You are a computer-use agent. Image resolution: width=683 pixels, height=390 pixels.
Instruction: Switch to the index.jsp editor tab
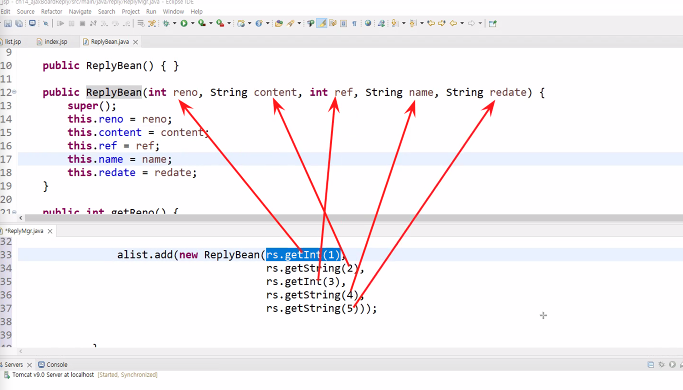click(52, 42)
